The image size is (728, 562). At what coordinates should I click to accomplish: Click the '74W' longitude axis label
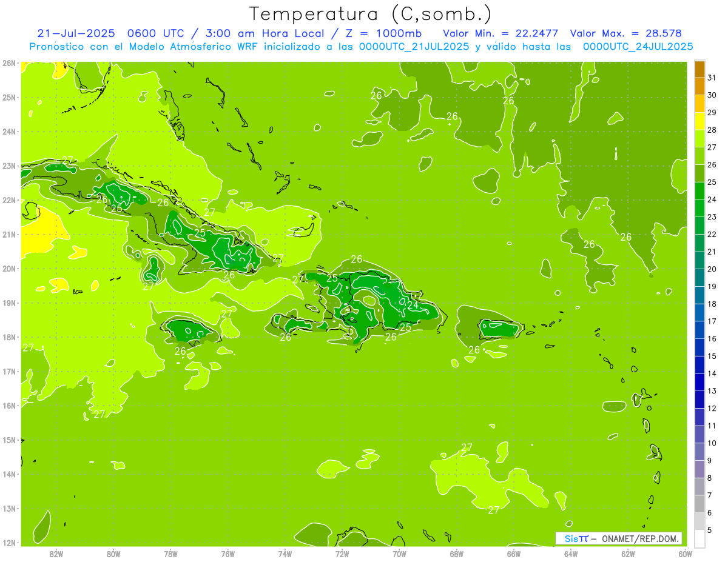[x=285, y=554]
